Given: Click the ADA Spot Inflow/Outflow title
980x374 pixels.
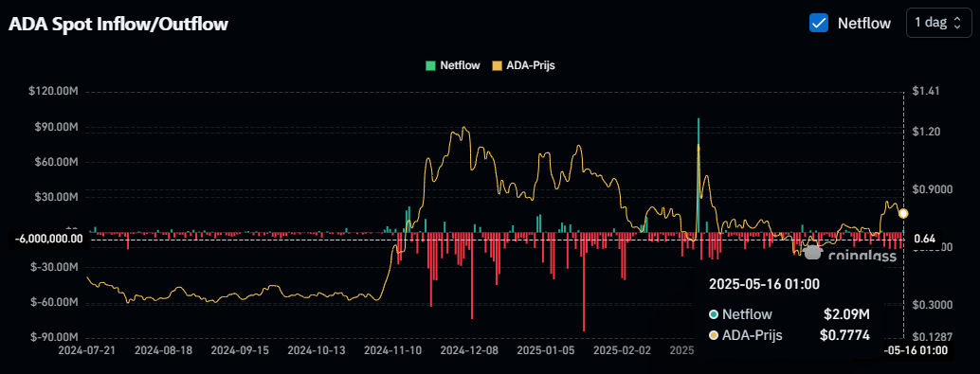Looking at the screenshot, I should [x=118, y=25].
